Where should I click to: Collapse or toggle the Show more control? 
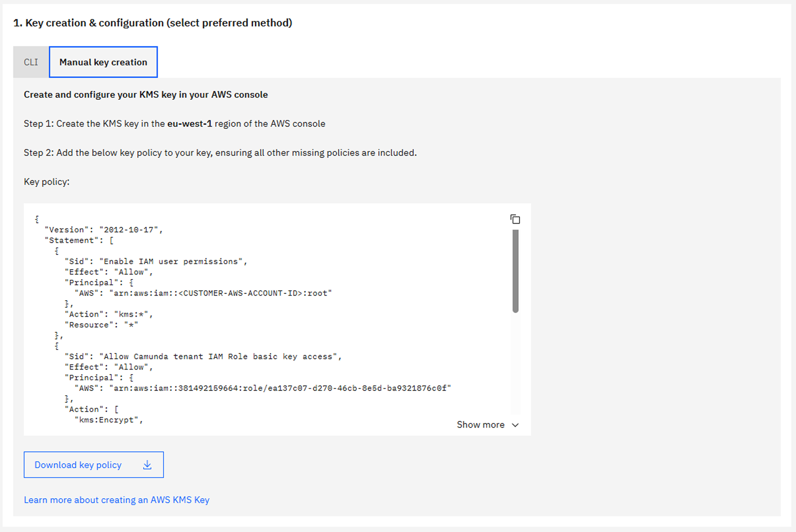(487, 425)
